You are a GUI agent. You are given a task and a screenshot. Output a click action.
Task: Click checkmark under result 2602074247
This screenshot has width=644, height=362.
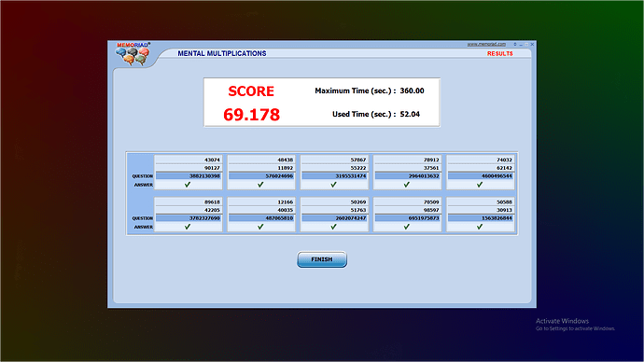pos(333,227)
